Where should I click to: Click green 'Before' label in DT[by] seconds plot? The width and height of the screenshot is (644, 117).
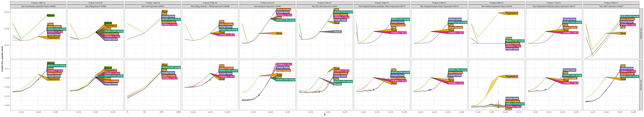coord(108,68)
